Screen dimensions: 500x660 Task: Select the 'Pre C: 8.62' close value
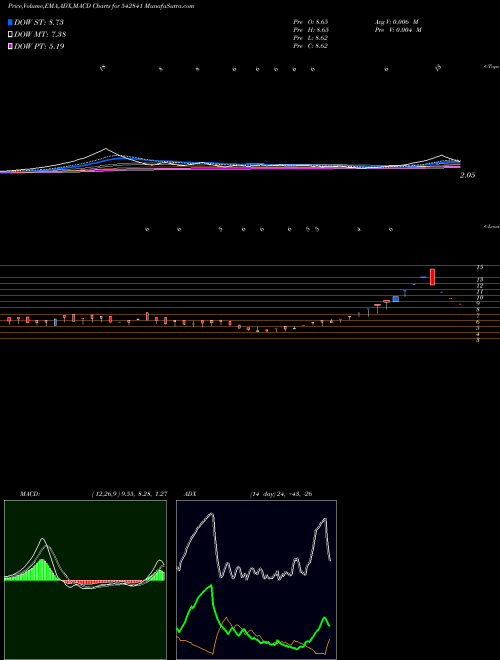311,46
